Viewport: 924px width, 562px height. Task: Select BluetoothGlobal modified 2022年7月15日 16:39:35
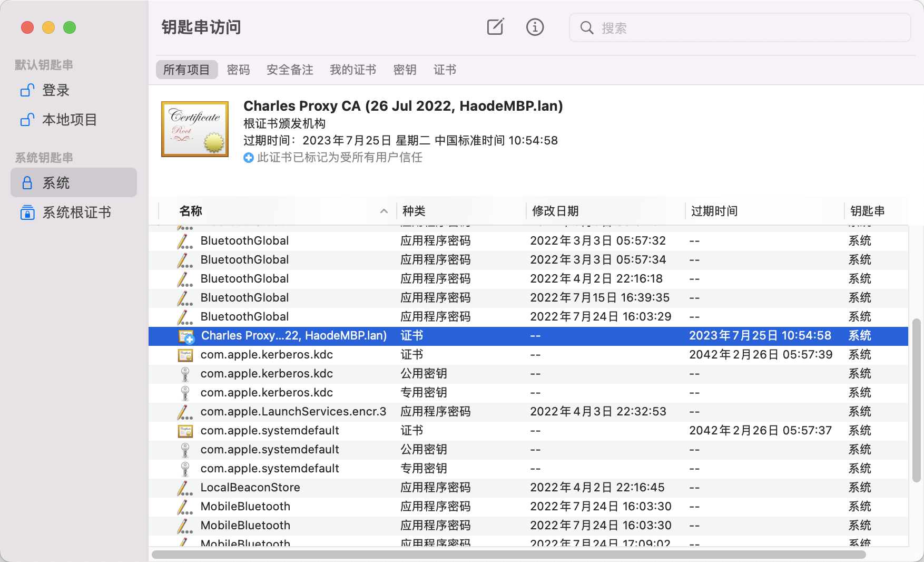click(x=528, y=298)
